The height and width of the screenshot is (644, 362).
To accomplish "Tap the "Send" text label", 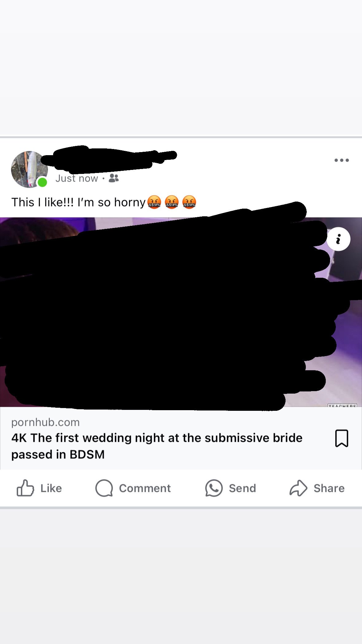I will tap(243, 488).
